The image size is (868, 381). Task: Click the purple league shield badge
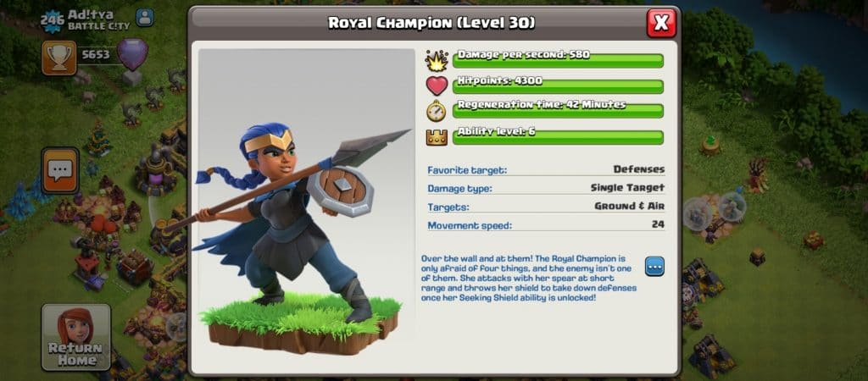click(133, 55)
